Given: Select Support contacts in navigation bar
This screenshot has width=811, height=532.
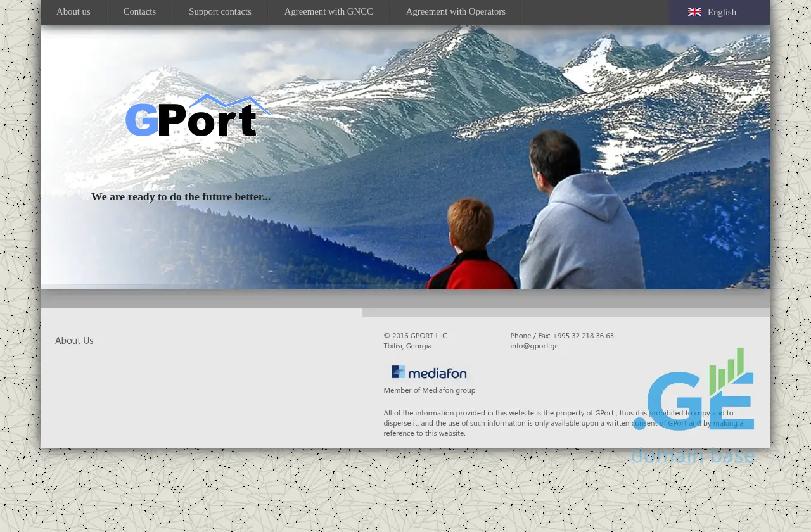Looking at the screenshot, I should point(220,11).
